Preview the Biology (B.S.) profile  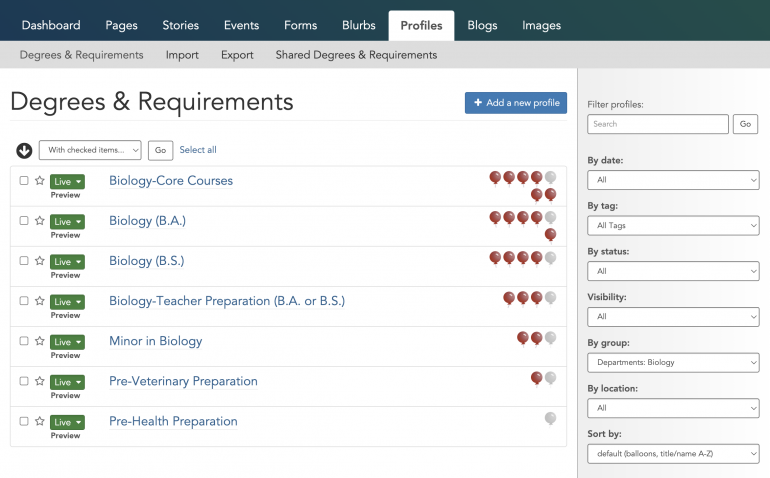(x=65, y=275)
